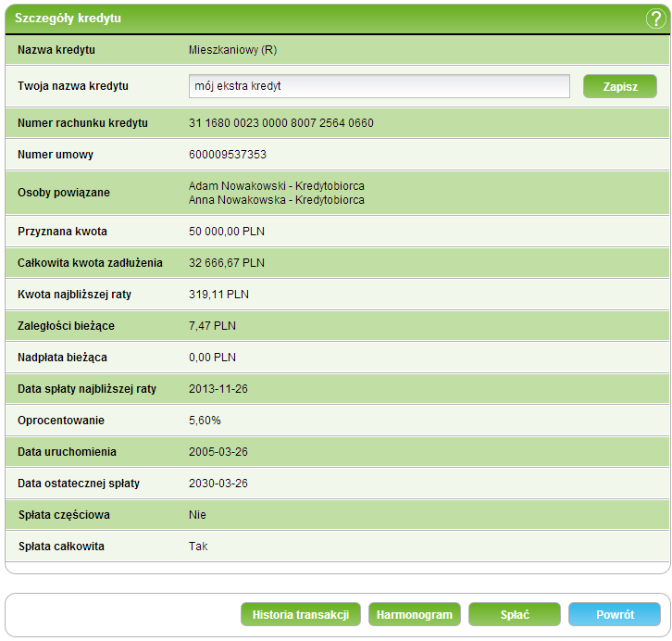The image size is (672, 641).
Task: Click next installment date 2013-11-26
Action: tap(218, 389)
